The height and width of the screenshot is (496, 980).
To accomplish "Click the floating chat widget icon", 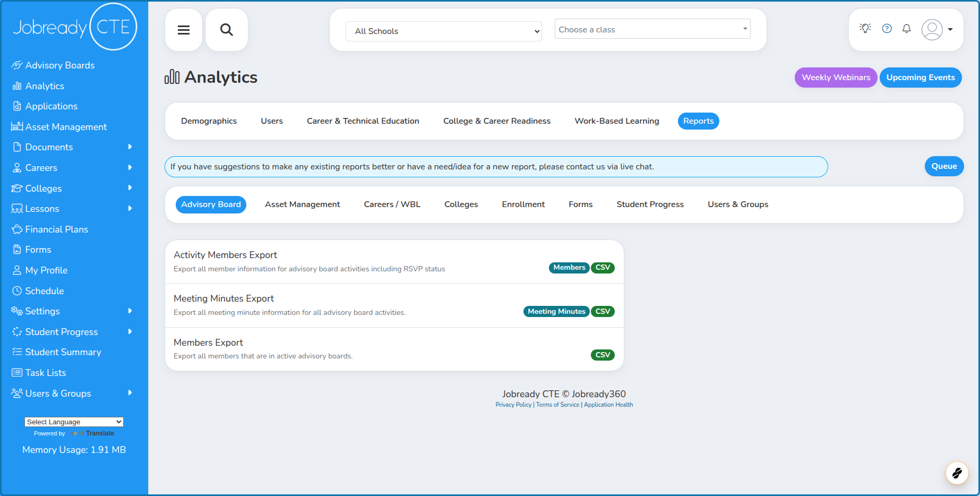I will [957, 473].
